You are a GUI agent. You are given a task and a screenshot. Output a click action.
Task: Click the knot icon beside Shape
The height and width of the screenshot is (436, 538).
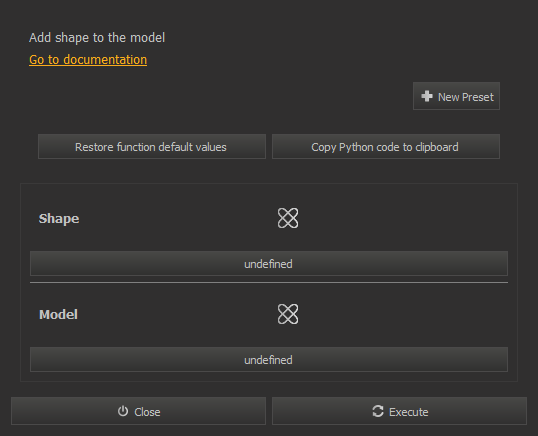click(x=288, y=218)
